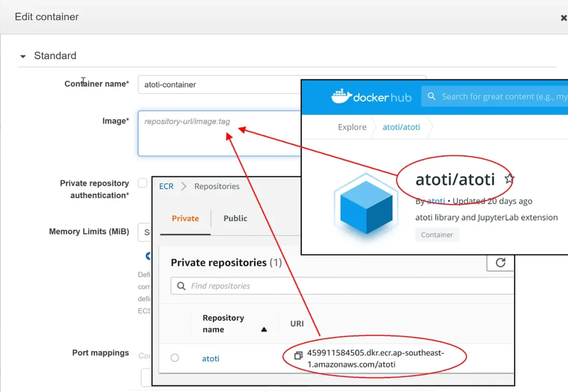Image resolution: width=568 pixels, height=392 pixels.
Task: Collapse the Standard section triangle
Action: point(23,56)
